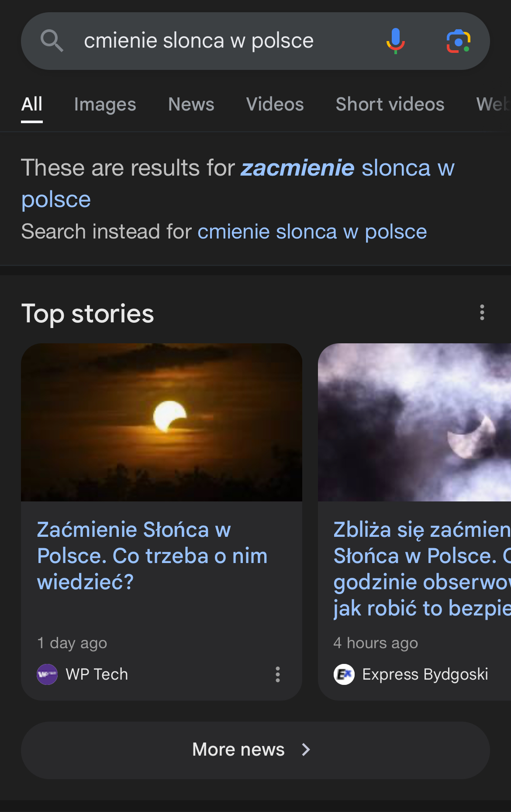Open the Express Bydgoski eclipse headline
511x812 pixels.
pyautogui.click(x=421, y=569)
